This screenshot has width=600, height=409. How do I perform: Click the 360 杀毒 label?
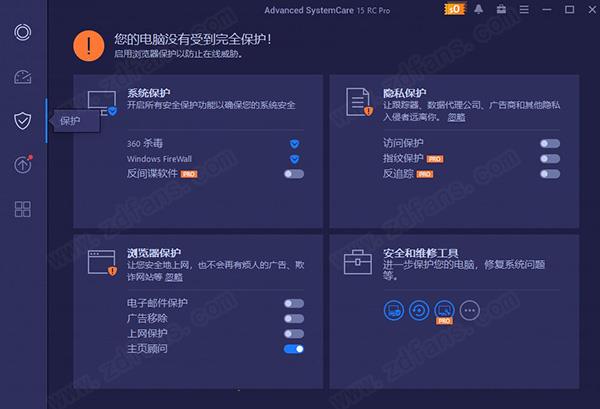(x=145, y=143)
